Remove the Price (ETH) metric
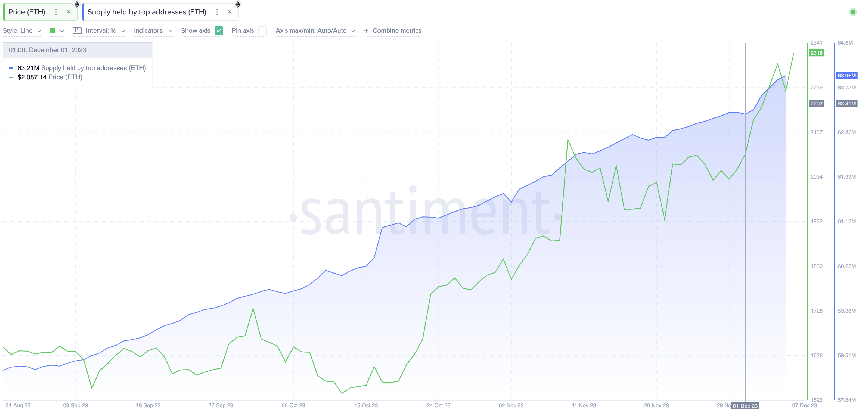This screenshot has height=416, width=868. (x=69, y=12)
